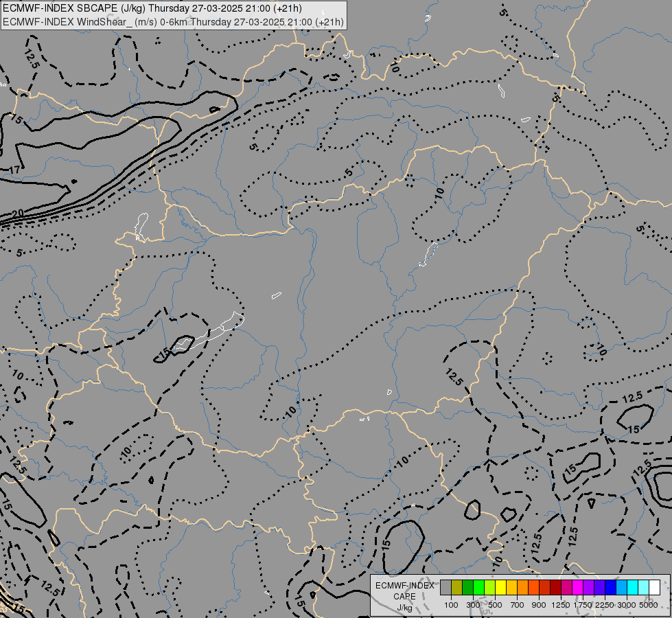Viewport: 672px width, 618px height.
Task: Select the bright magenta legend swatch
Action: pyautogui.click(x=577, y=587)
